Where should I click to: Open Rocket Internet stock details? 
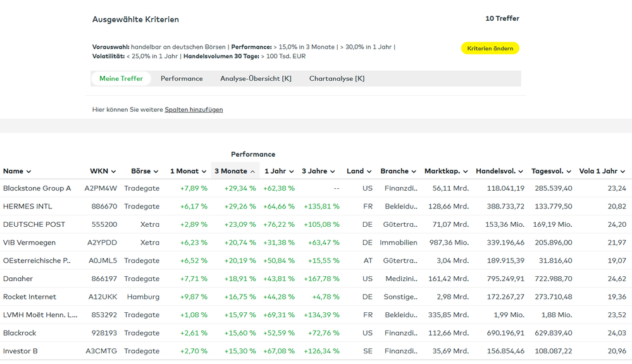[29, 297]
